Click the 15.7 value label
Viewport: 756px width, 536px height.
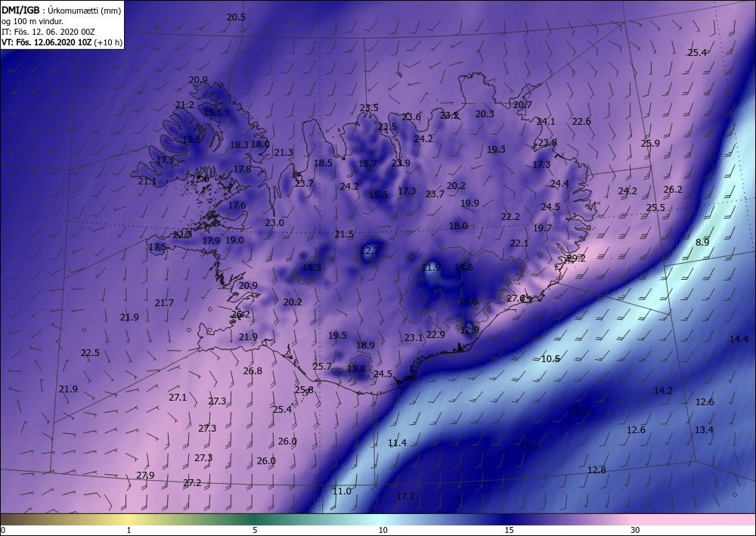(x=367, y=164)
